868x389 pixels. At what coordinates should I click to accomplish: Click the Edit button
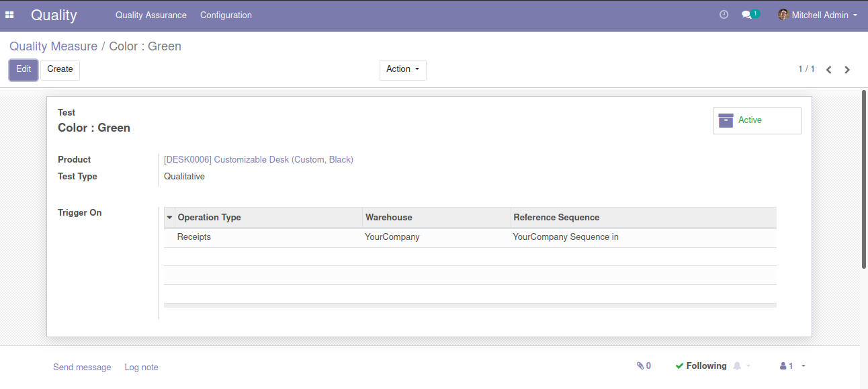tap(24, 70)
